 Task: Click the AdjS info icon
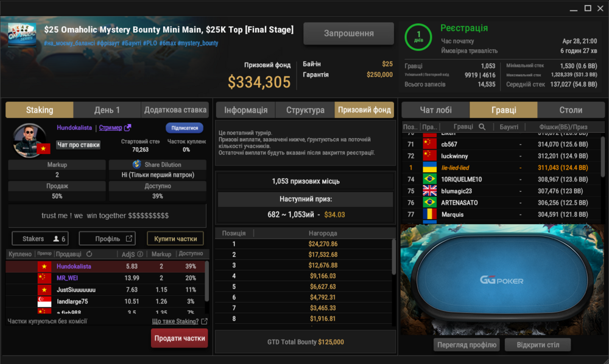coord(140,254)
